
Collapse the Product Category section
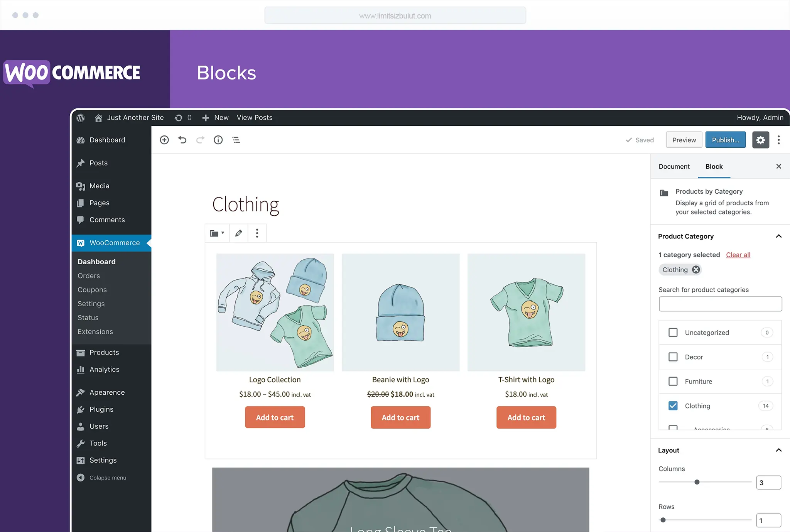coord(779,236)
